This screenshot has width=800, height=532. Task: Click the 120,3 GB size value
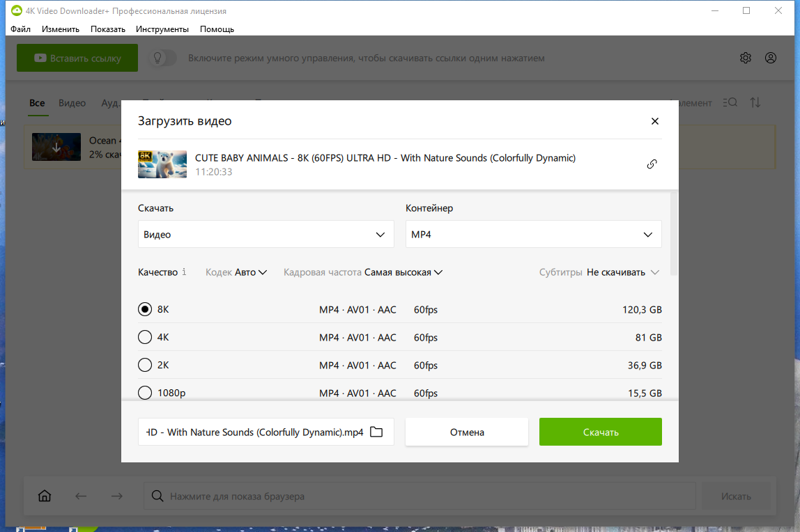coord(642,309)
